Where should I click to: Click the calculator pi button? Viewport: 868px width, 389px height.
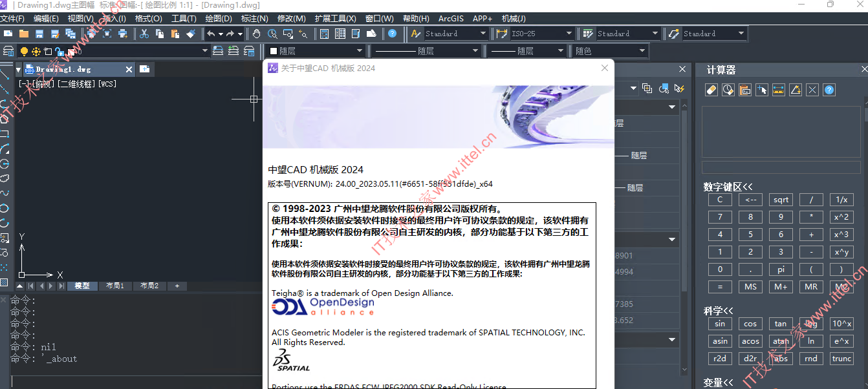coord(781,269)
